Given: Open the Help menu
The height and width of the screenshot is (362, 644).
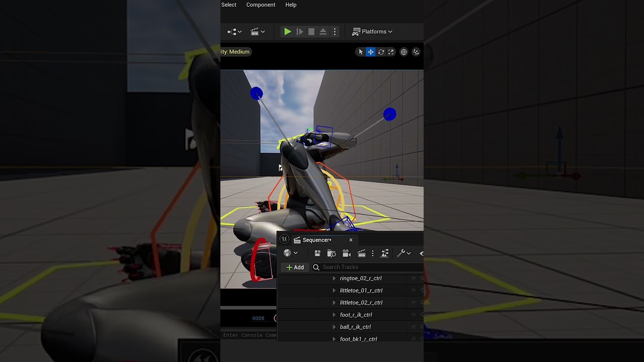Looking at the screenshot, I should pyautogui.click(x=291, y=5).
